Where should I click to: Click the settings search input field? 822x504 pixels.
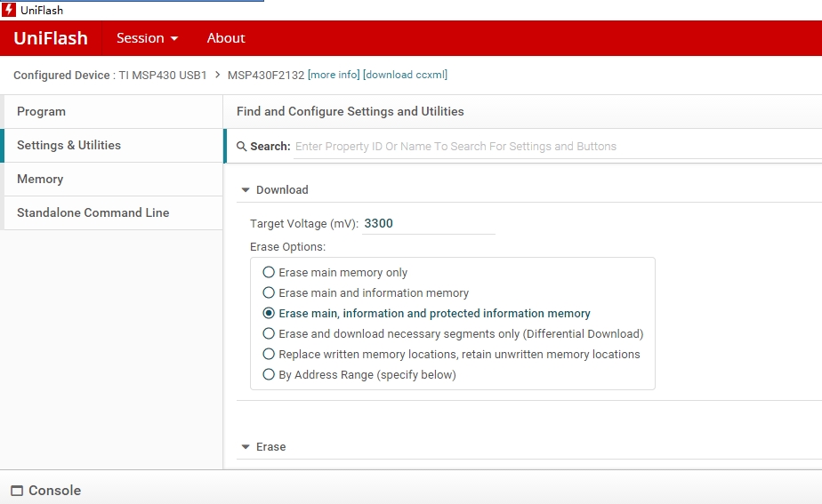pos(552,147)
